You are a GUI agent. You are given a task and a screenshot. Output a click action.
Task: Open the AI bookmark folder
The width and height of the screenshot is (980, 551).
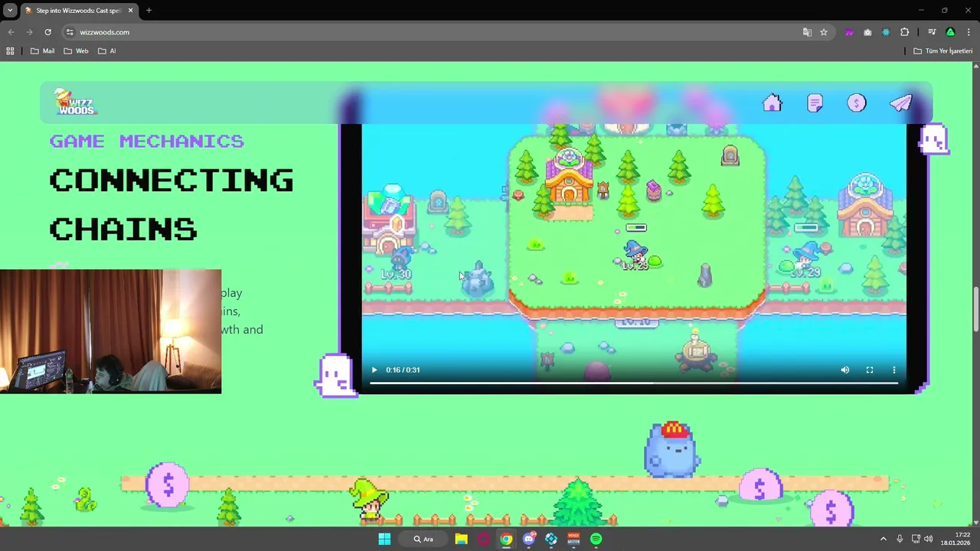coord(106,51)
